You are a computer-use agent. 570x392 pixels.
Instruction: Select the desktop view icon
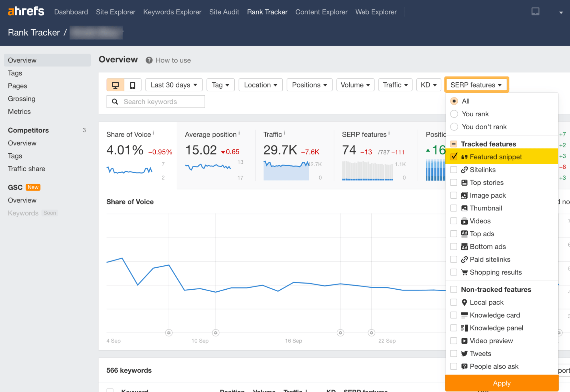point(115,85)
